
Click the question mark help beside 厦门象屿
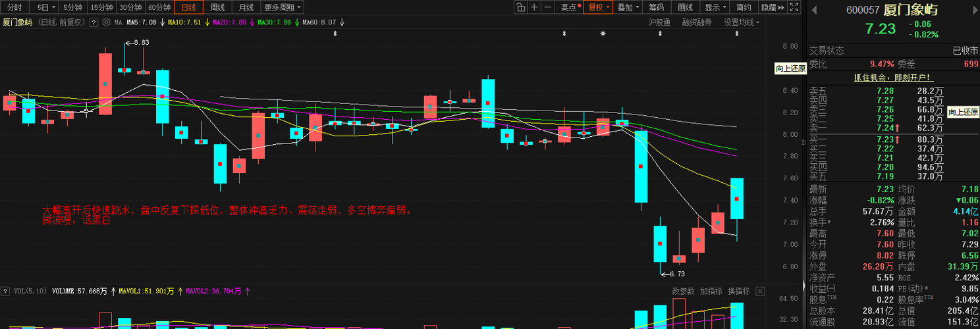pos(94,22)
